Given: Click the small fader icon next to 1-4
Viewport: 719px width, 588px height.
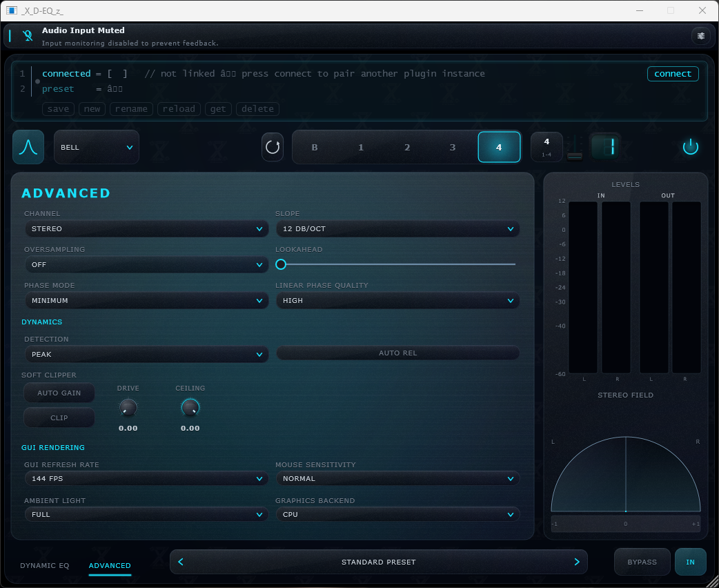Looking at the screenshot, I should [575, 147].
